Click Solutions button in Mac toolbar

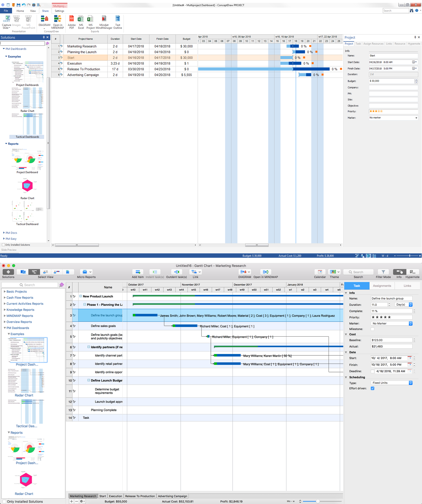click(x=8, y=272)
